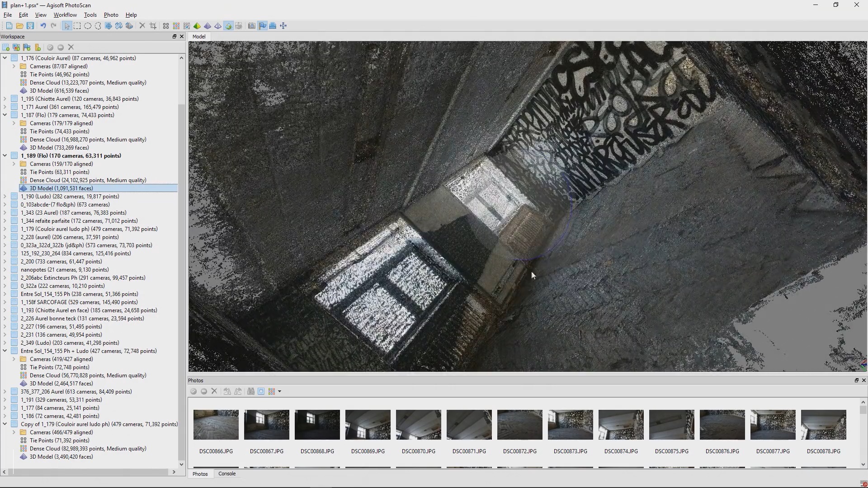Open the Tools menu
The height and width of the screenshot is (488, 868).
[x=90, y=14]
